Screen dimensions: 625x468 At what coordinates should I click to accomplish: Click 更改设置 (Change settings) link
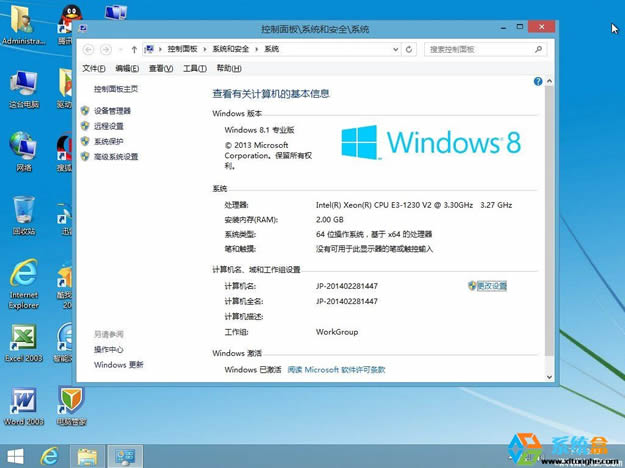tap(491, 286)
